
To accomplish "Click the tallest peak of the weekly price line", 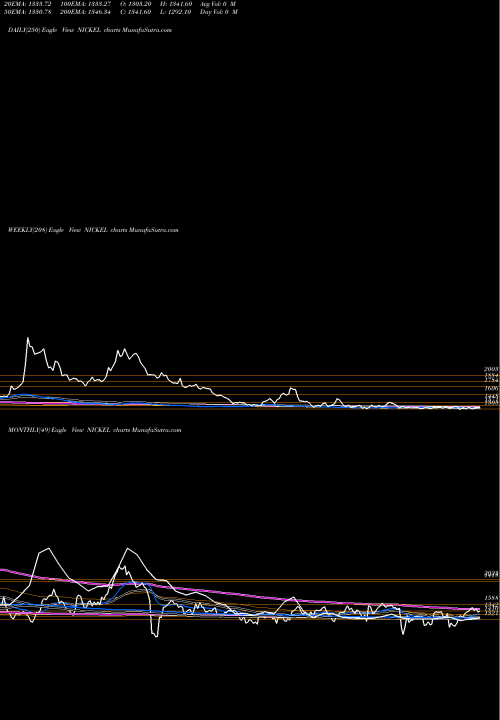I will (28, 338).
